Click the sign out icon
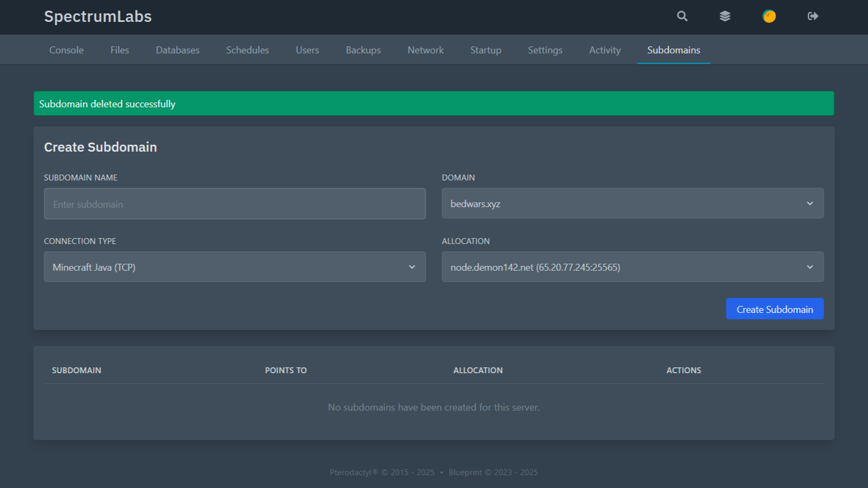Image resolution: width=868 pixels, height=488 pixels. [x=812, y=16]
